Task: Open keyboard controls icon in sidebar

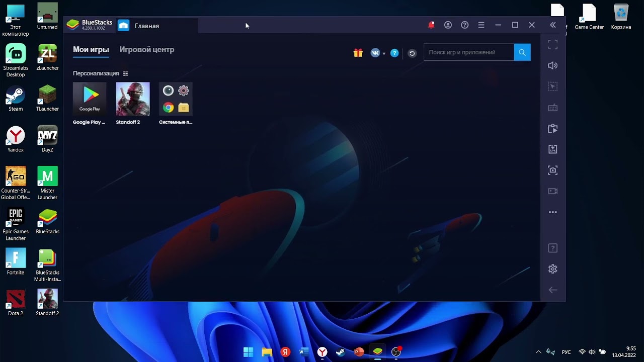Action: pos(553,108)
